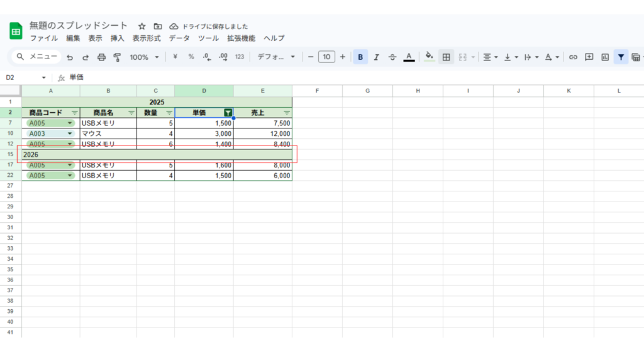
Task: Toggle the filter button in toolbar
Action: (621, 57)
